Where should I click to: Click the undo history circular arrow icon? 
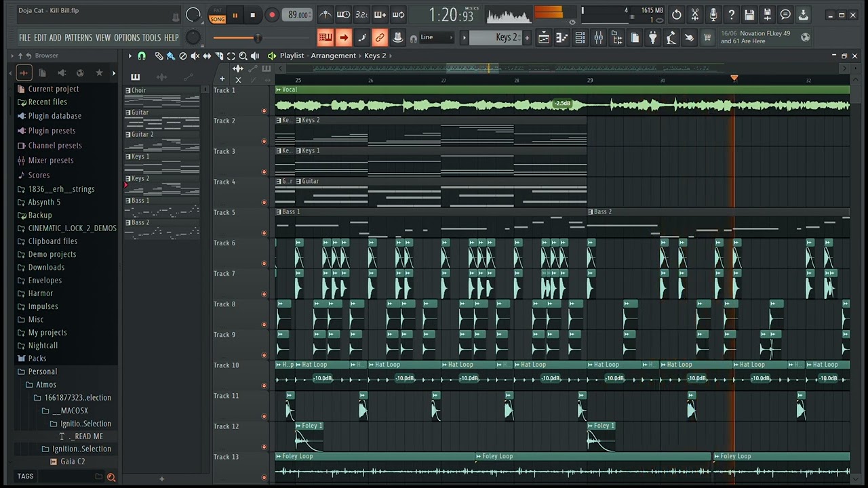(x=677, y=15)
